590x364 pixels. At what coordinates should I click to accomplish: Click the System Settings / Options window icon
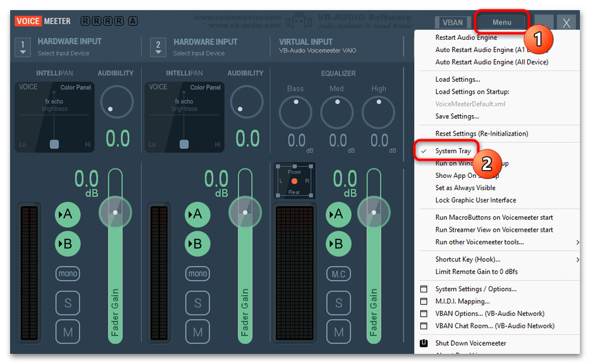pos(424,289)
